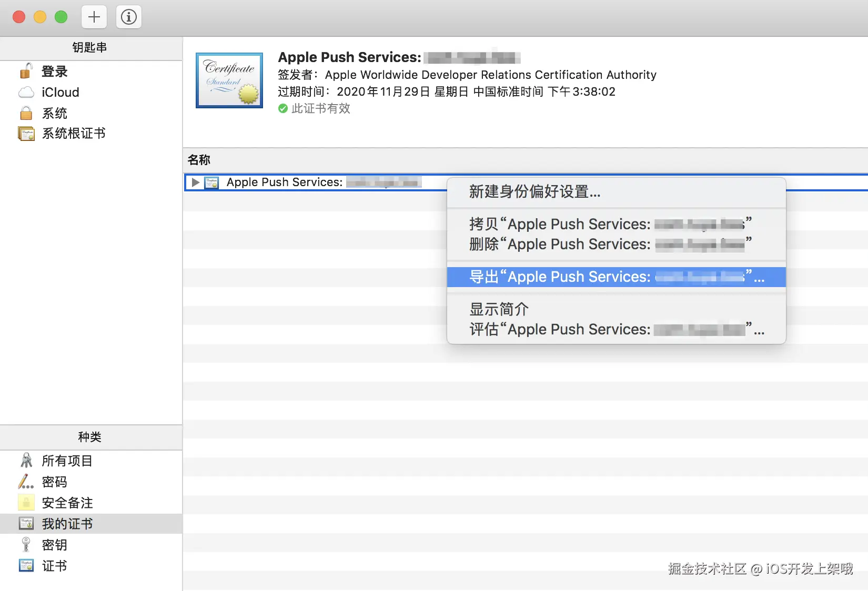Click the 种类 sidebar heading
This screenshot has height=591, width=868.
tap(90, 437)
